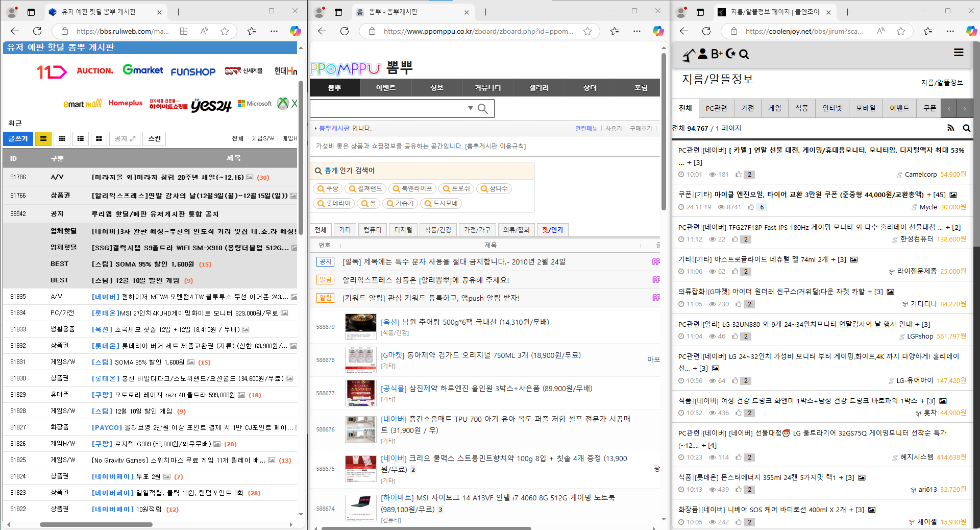Image resolution: width=980 pixels, height=530 pixels.
Task: Click the right arrow of Coolenjoy category tabs
Action: pos(965,108)
